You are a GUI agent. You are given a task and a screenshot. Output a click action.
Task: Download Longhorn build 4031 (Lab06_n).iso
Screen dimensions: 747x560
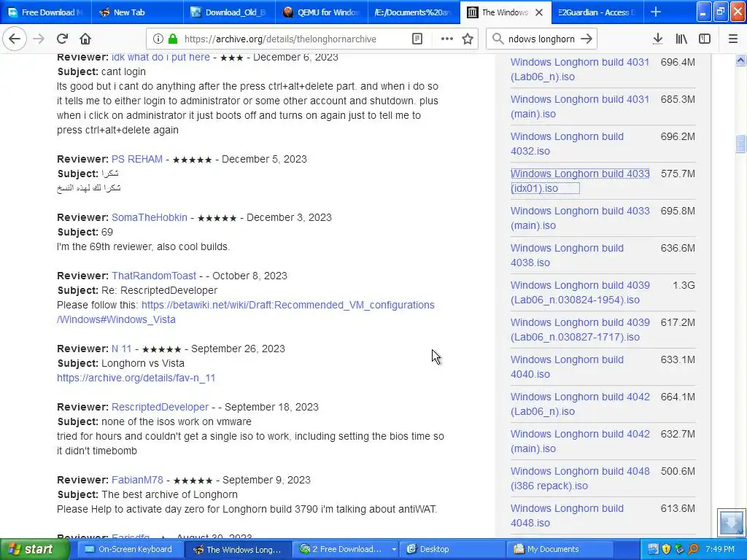[580, 69]
